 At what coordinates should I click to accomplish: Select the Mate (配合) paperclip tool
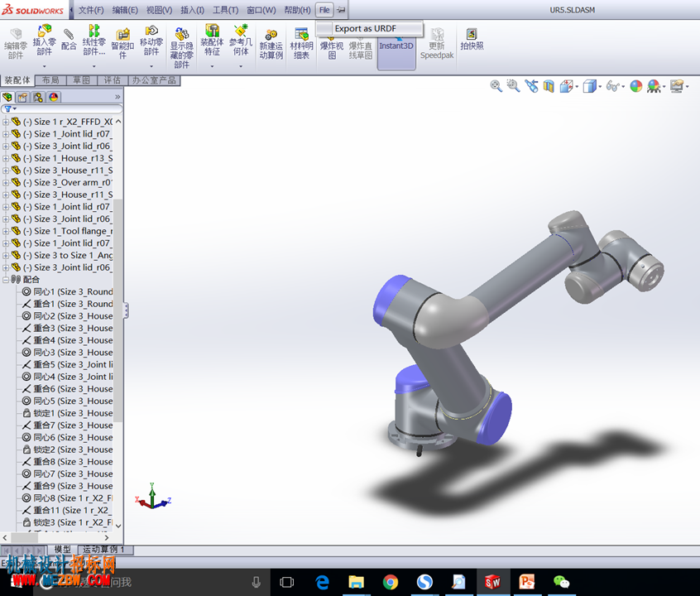[x=69, y=39]
